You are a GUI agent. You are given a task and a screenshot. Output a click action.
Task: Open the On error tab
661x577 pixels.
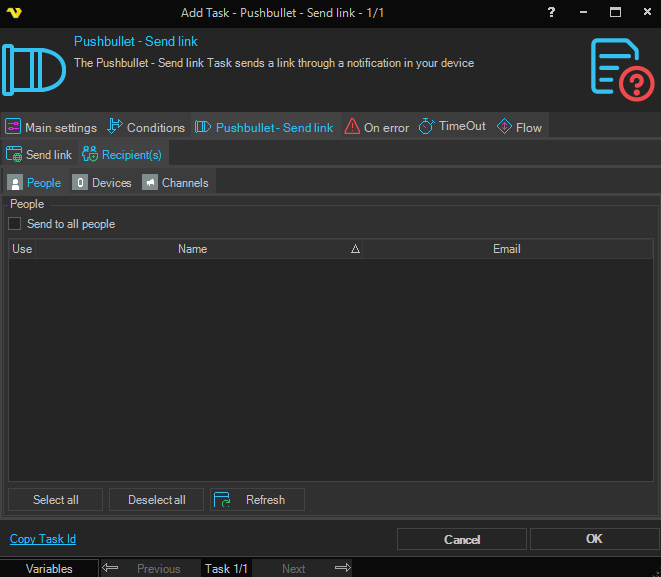(x=377, y=127)
